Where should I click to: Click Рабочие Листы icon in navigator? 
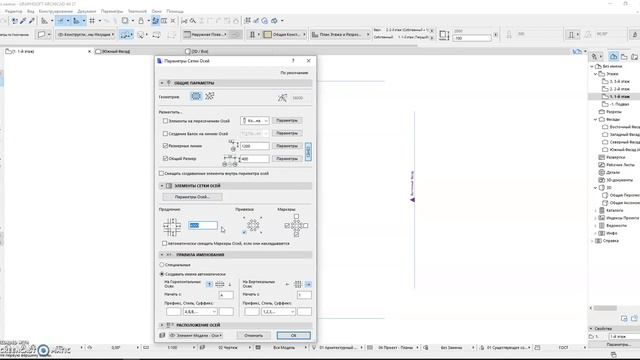click(x=602, y=164)
